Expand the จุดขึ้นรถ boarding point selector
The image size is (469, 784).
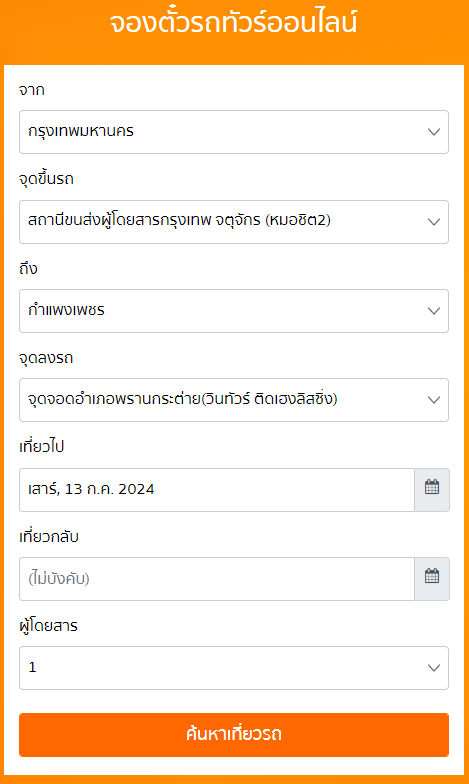pyautogui.click(x=234, y=222)
